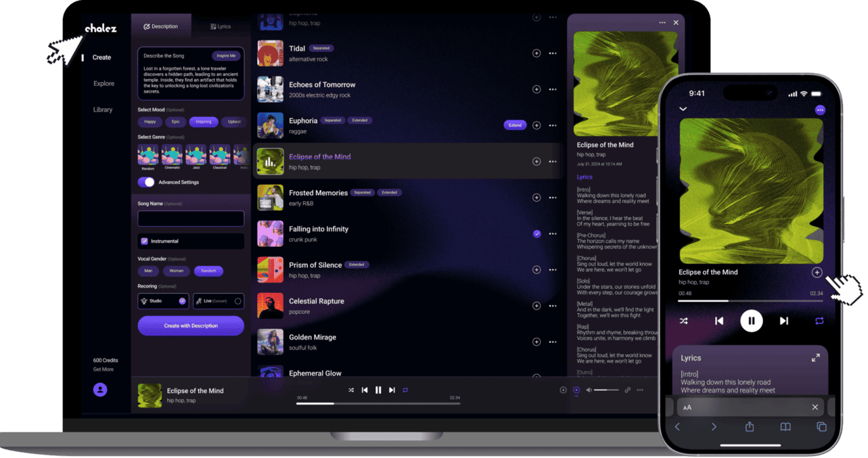Click Get More credits link
The height and width of the screenshot is (458, 868).
click(x=103, y=369)
